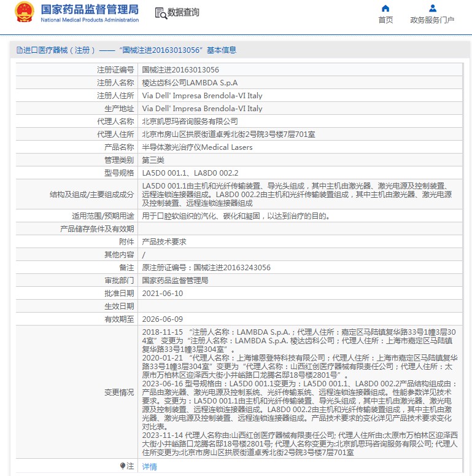The width and height of the screenshot is (472, 476).
Task: Open 政务服务门户 portal link
Action: click(432, 20)
